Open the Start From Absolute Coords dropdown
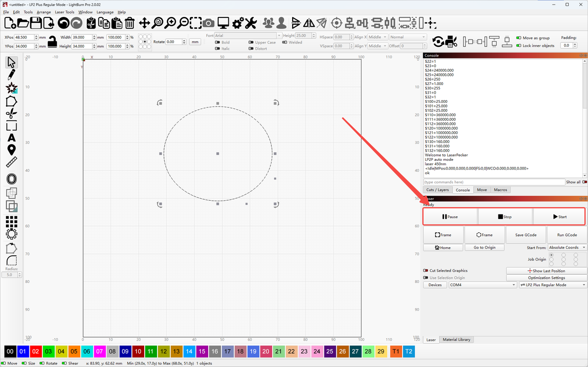Viewport: 588px width, 367px height. coord(567,248)
